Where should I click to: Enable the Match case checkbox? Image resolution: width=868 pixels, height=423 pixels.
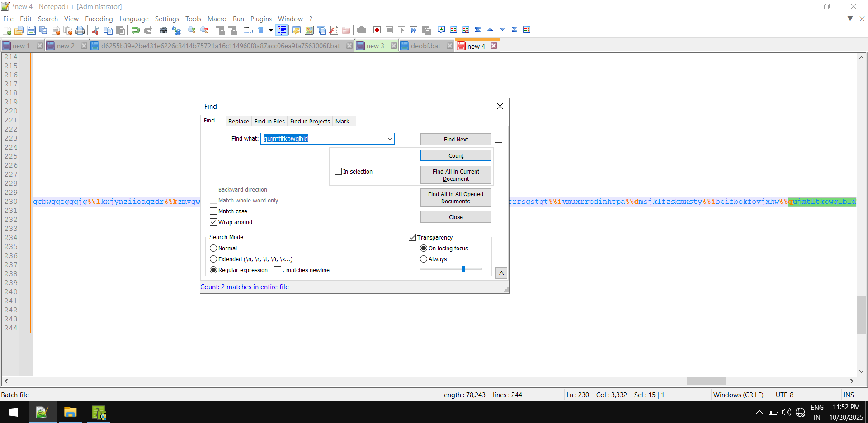coord(213,211)
